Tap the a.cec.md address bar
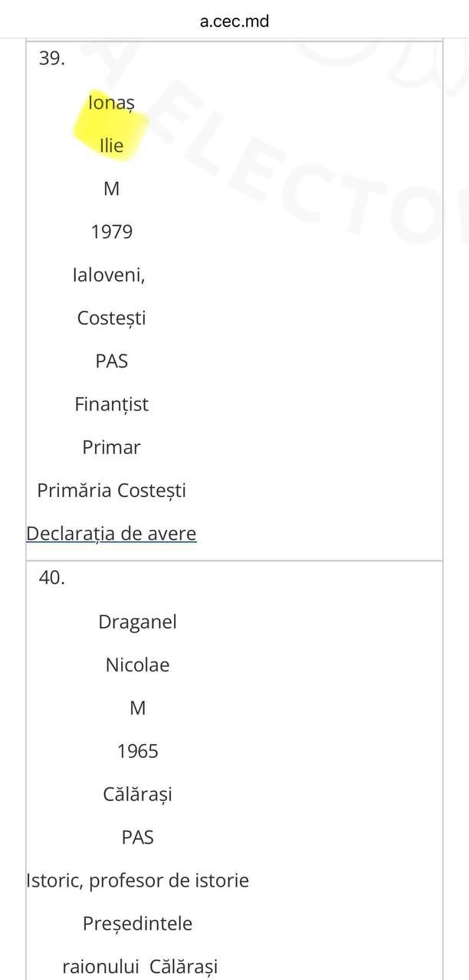469x980 pixels. (x=235, y=21)
